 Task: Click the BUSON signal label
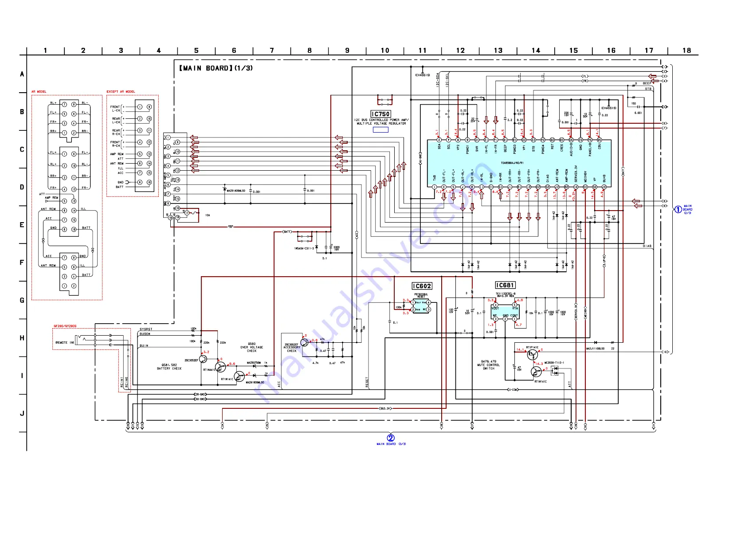coord(145,334)
